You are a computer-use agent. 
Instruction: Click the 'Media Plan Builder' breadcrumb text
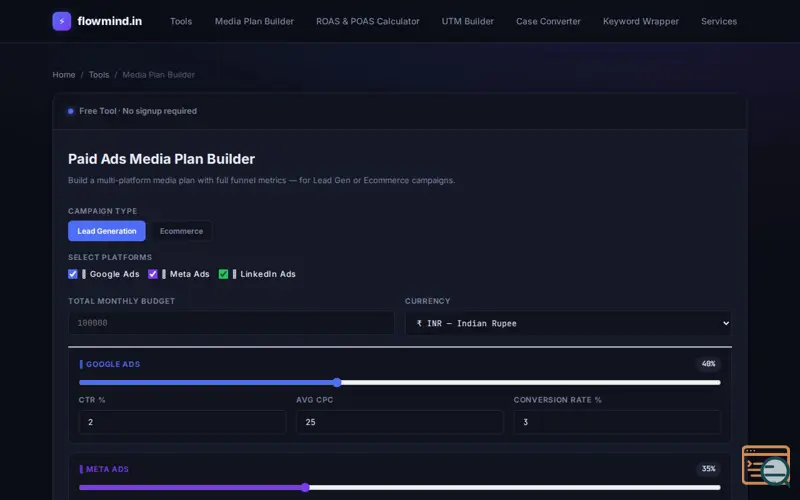[x=159, y=75]
